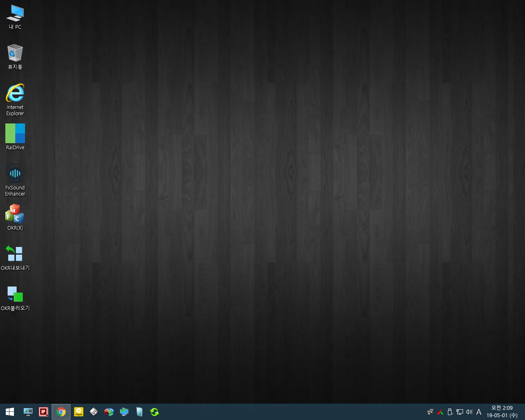Click the red and green triangle tray icon
Image resolution: width=525 pixels, height=420 pixels.
click(x=440, y=412)
